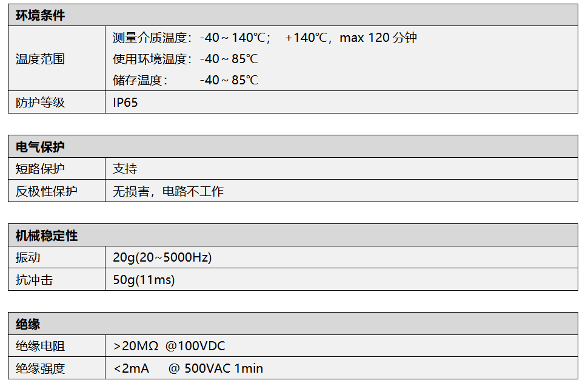This screenshot has width=588, height=383.
Task: Click the >20MΩ @100VDC value
Action: click(x=169, y=346)
